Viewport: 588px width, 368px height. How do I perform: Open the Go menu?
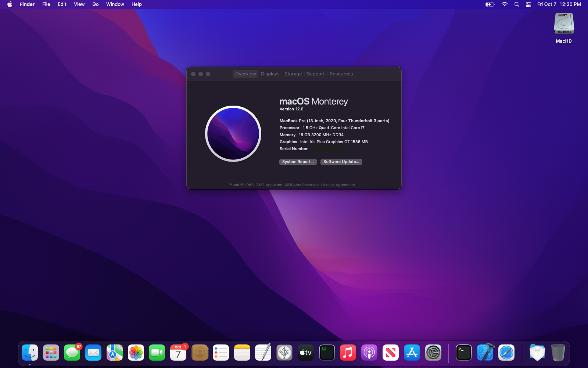(95, 4)
